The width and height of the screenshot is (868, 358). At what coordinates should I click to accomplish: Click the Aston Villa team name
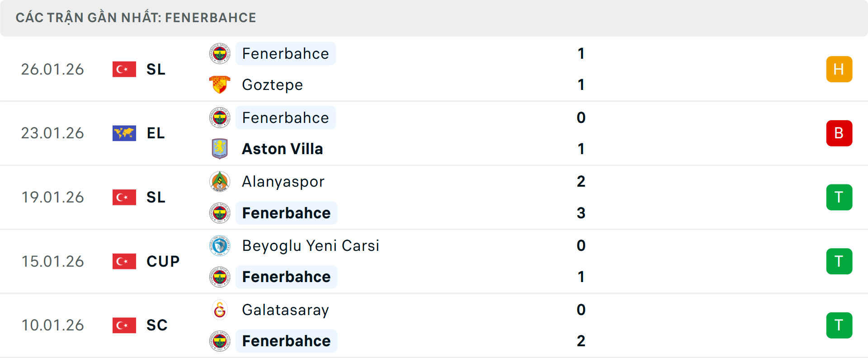tap(283, 149)
